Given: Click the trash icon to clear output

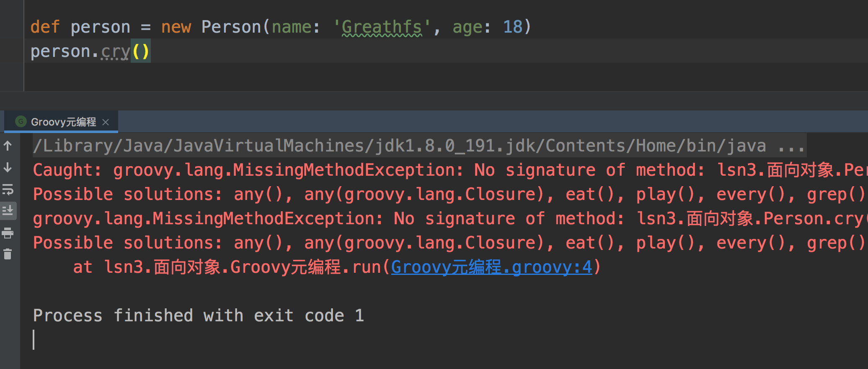Looking at the screenshot, I should coord(8,254).
